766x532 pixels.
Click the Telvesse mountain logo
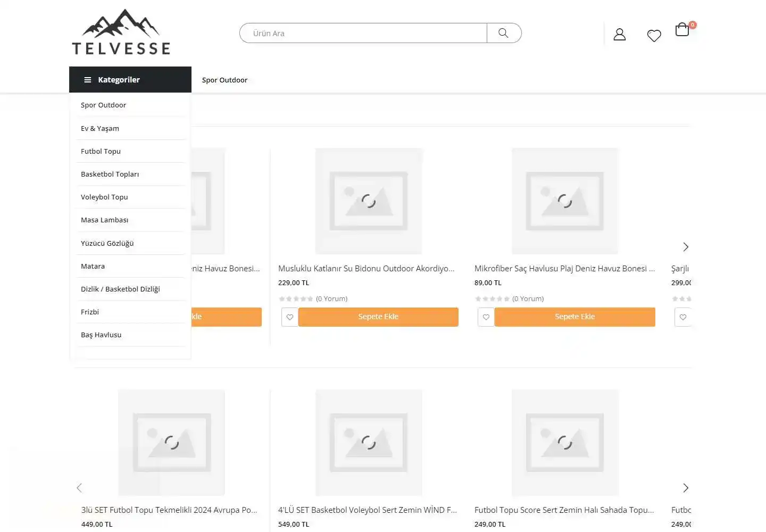(121, 32)
